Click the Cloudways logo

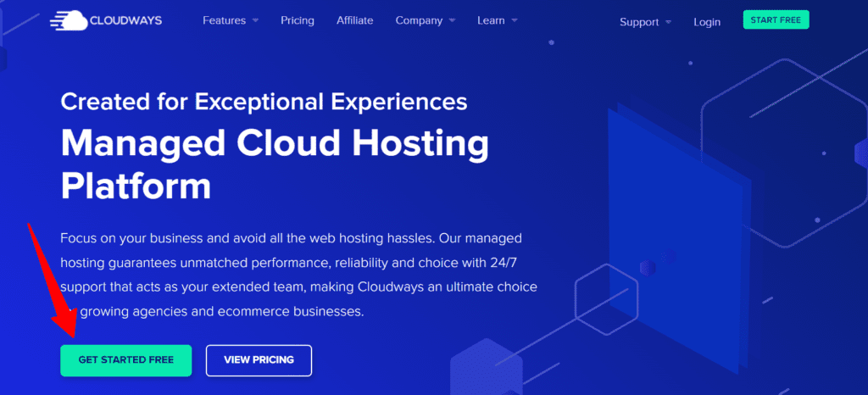coord(106,20)
